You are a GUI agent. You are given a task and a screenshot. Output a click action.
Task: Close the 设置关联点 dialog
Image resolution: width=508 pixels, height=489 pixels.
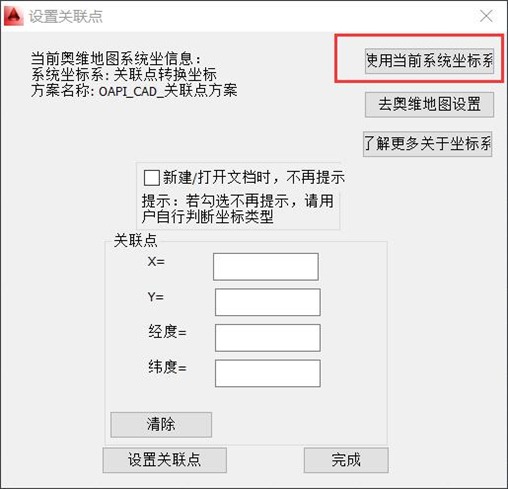click(x=486, y=16)
